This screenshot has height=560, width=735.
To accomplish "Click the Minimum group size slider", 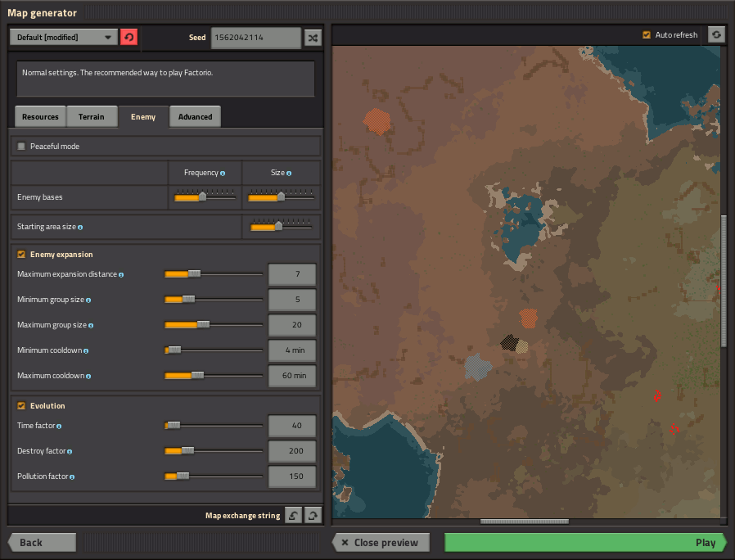I will pyautogui.click(x=214, y=299).
